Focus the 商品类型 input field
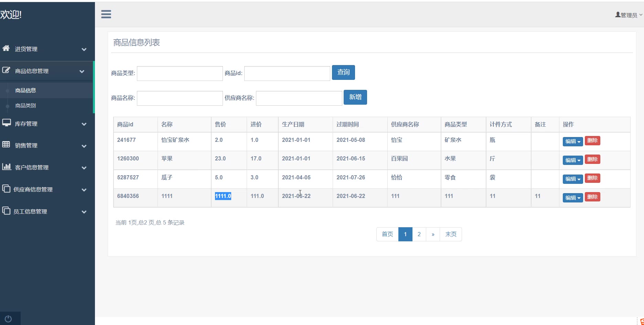The image size is (644, 325). pos(180,73)
